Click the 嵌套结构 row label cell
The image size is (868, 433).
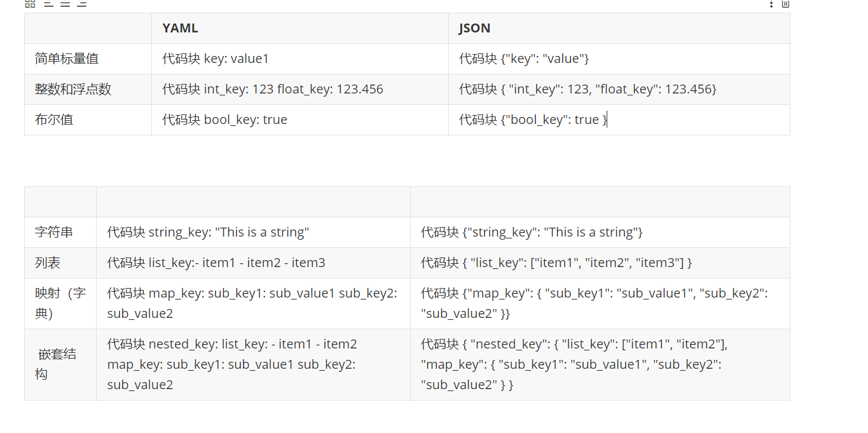60,364
